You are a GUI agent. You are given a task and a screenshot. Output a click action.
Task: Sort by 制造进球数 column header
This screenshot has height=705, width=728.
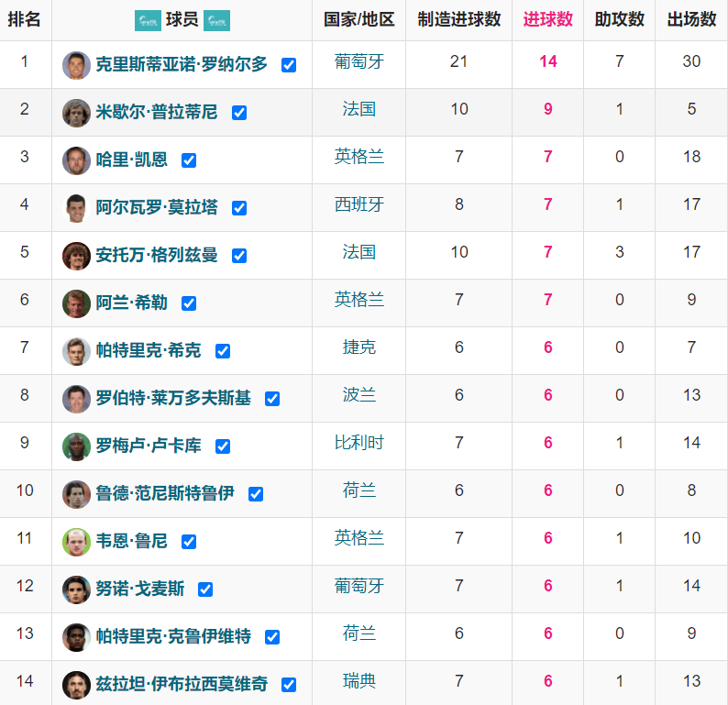point(458,19)
